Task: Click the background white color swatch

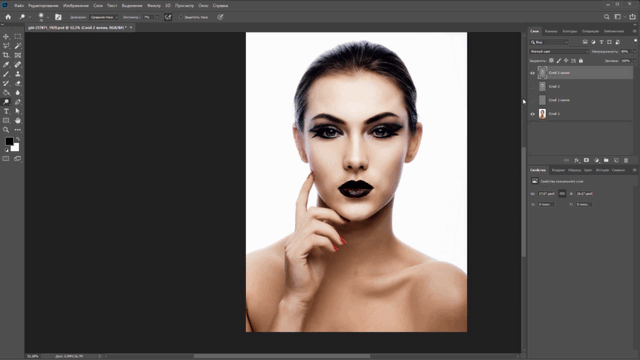Action: 16,148
